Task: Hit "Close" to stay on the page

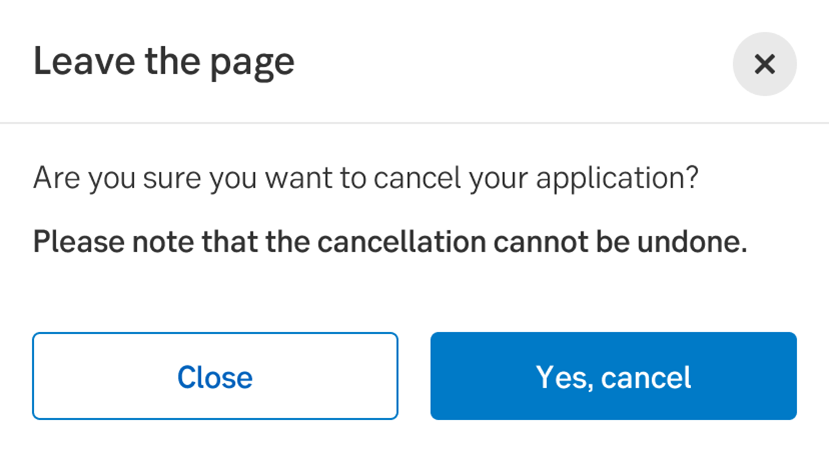Action: [215, 376]
